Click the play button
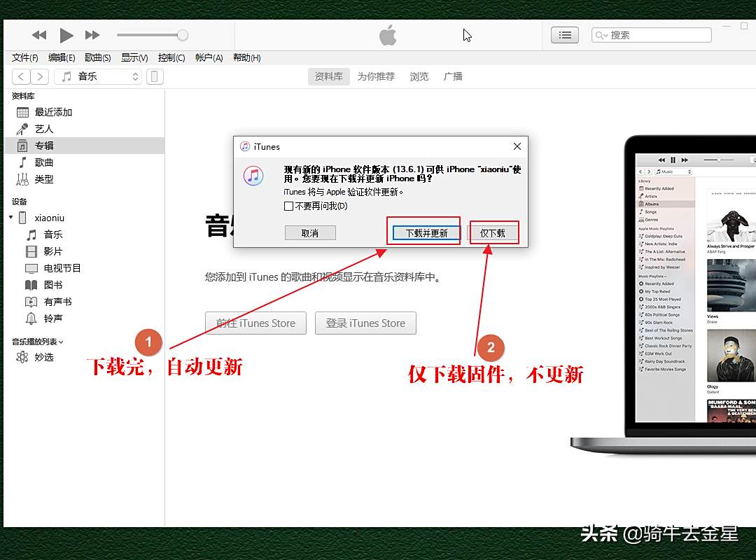Screen dimensions: 756x560 [x=66, y=35]
